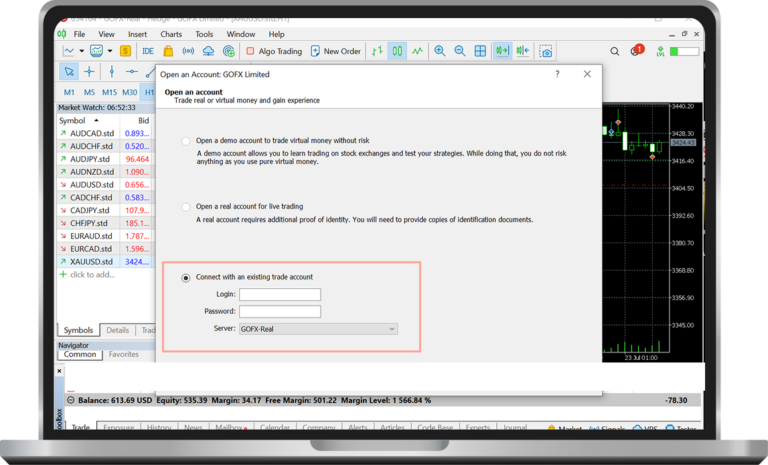
Task: Select the cursor arrow tool
Action: (x=69, y=72)
